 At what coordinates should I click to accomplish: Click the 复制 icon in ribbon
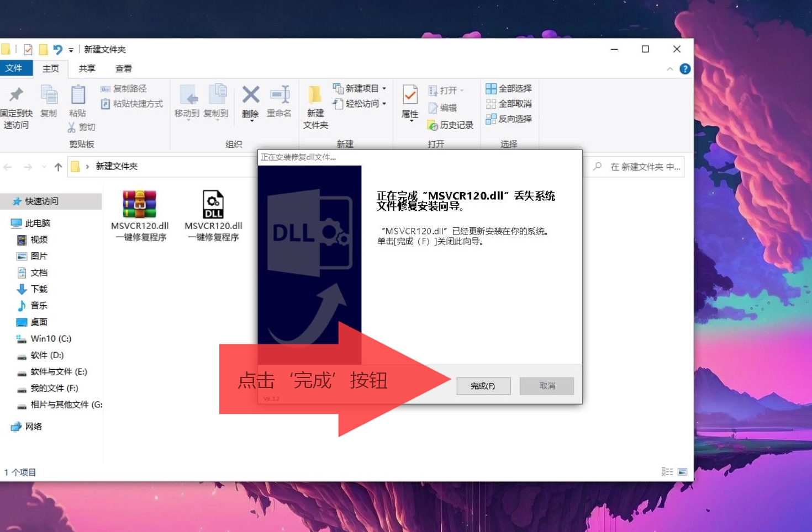tap(49, 95)
